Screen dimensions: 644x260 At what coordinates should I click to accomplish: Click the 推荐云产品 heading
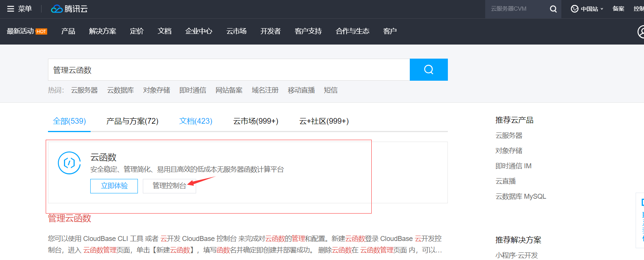tap(515, 120)
